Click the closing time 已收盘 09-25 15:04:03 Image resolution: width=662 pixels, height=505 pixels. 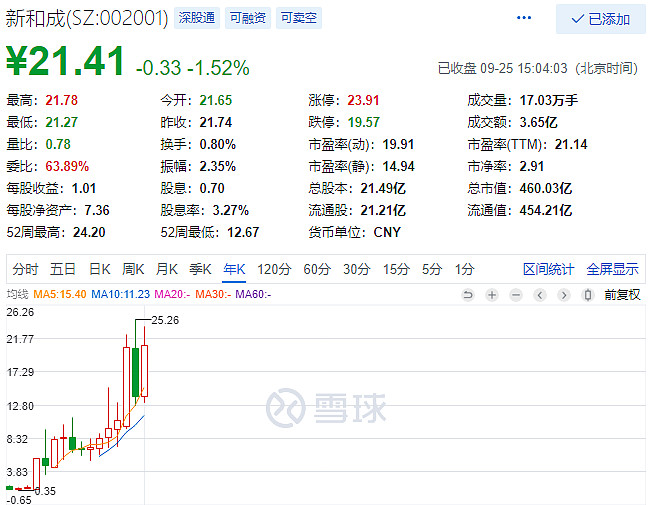coord(502,68)
